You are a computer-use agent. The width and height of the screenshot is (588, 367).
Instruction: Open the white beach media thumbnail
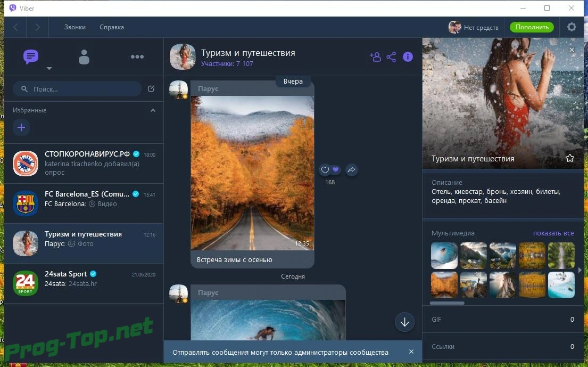point(561,285)
